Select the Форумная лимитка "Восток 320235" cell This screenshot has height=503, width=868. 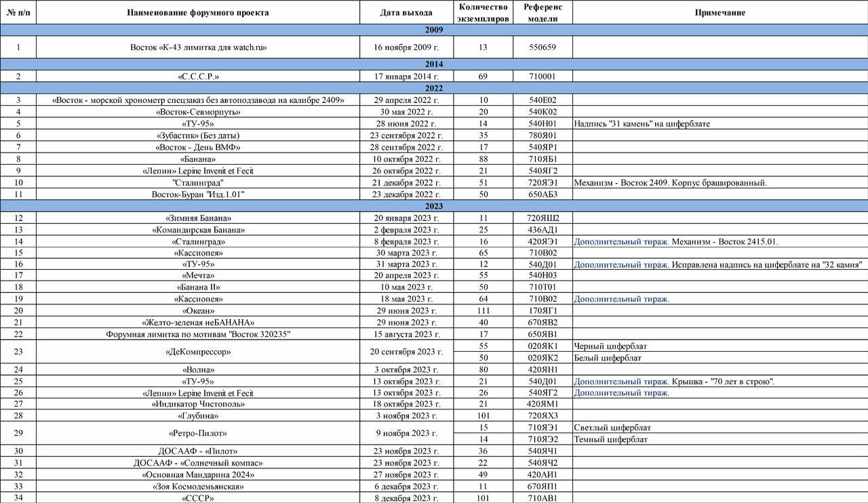(198, 336)
